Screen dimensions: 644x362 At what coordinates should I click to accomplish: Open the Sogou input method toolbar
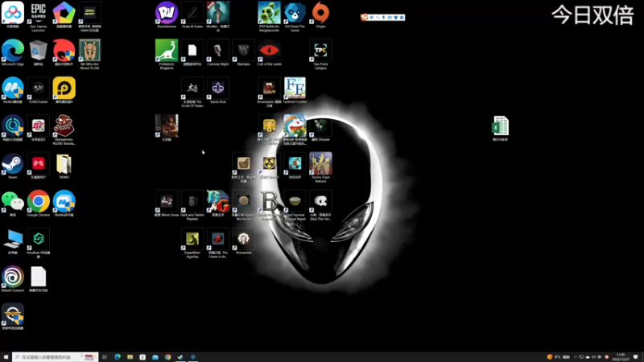point(383,17)
